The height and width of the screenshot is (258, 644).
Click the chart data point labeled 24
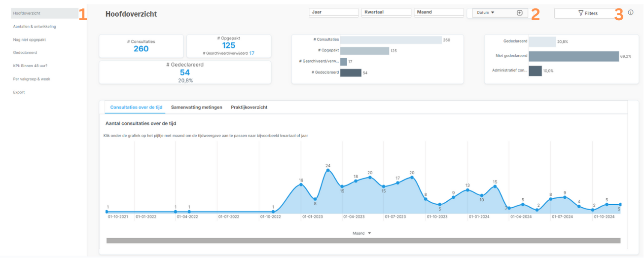pyautogui.click(x=327, y=170)
